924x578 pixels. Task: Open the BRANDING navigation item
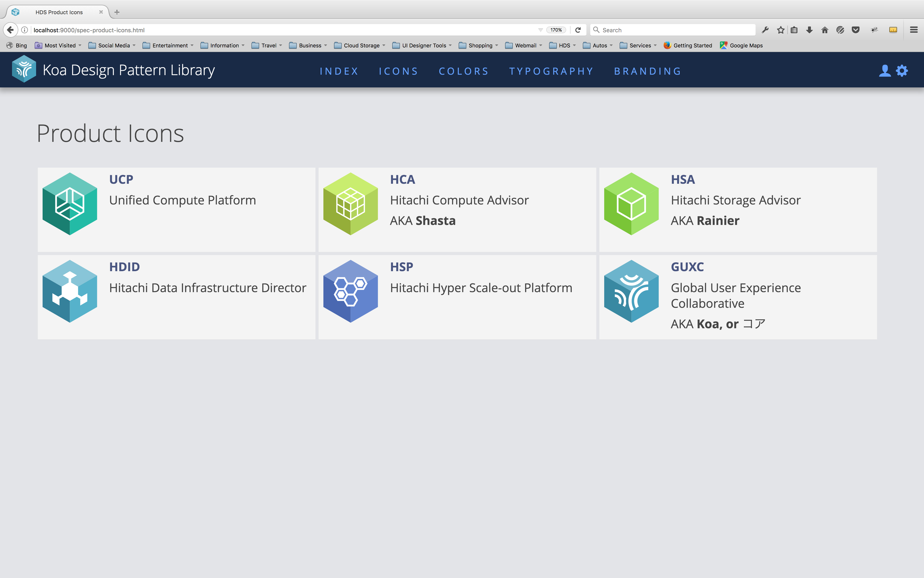(648, 71)
